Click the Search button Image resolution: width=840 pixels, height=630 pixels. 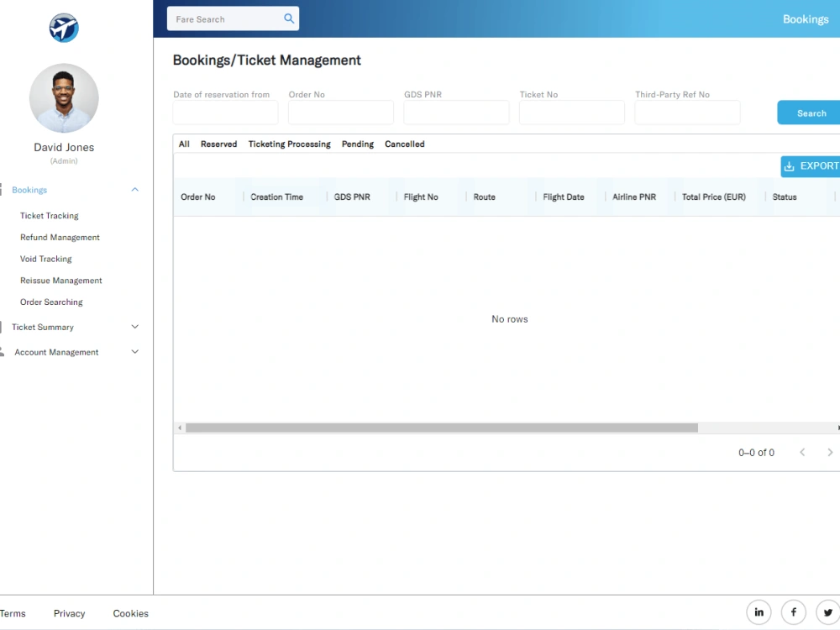pyautogui.click(x=809, y=113)
